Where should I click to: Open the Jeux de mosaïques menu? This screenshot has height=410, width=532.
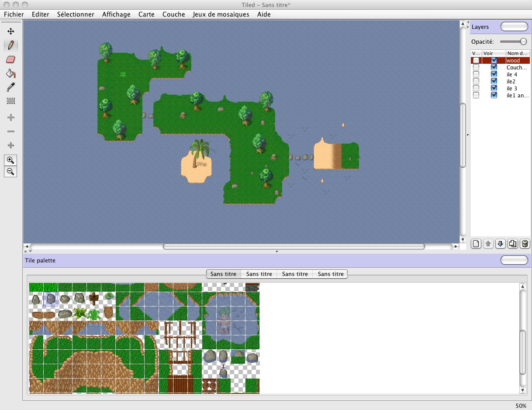pos(221,14)
